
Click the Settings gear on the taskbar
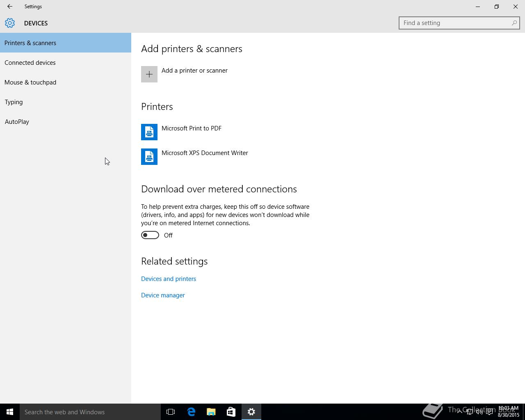point(251,412)
